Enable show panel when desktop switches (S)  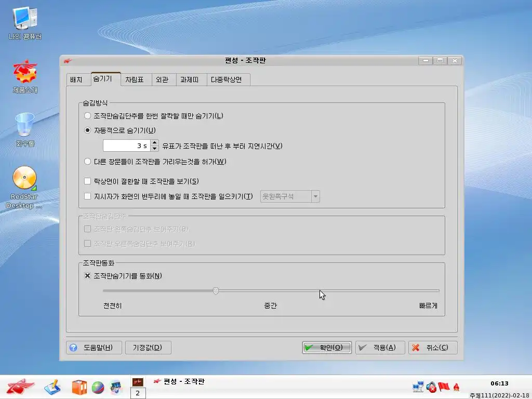click(x=87, y=181)
